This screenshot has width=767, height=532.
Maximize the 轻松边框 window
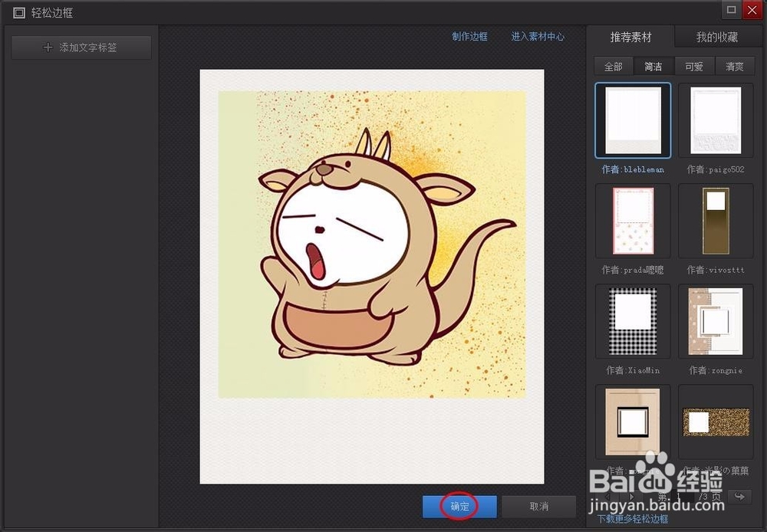tap(731, 10)
